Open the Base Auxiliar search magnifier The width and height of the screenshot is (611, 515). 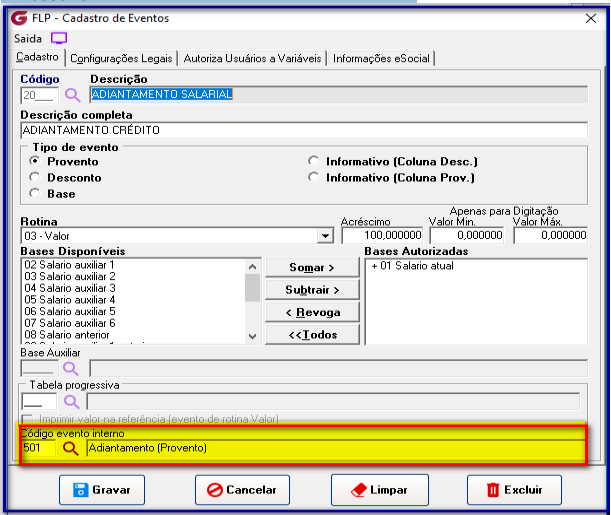71,368
